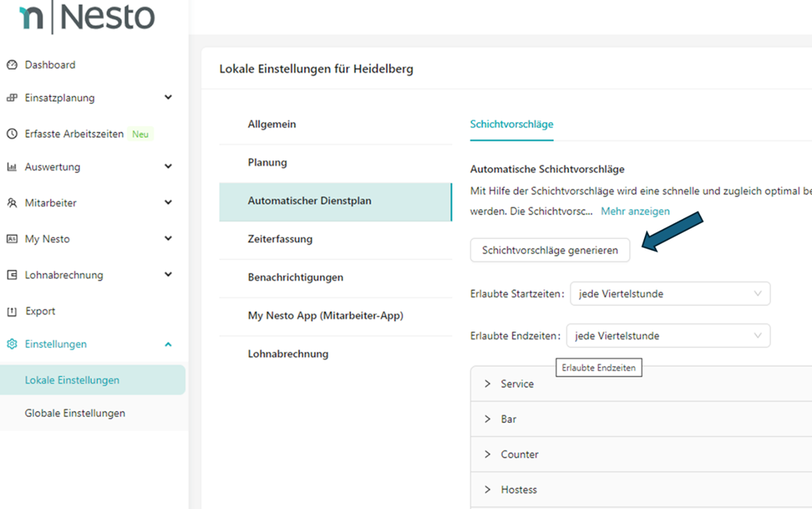The height and width of the screenshot is (509, 812).
Task: Expand the Bar section
Action: 488,419
